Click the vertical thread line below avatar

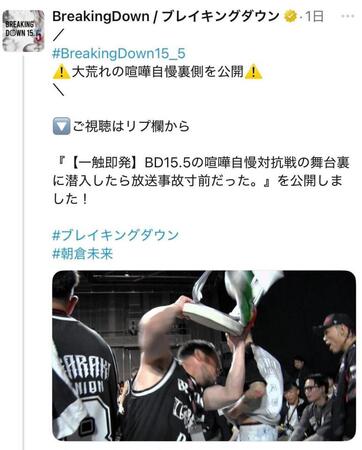(24, 252)
